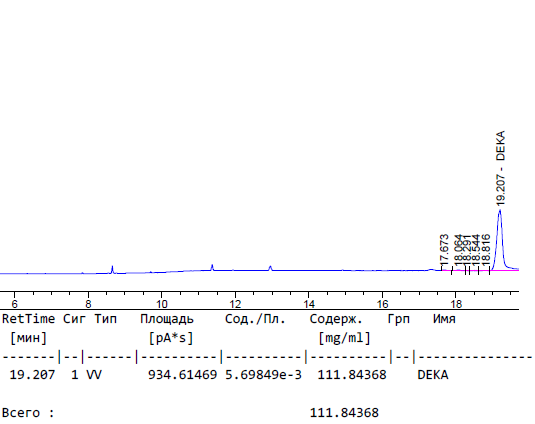Select the x-axis tick labeled 14
This screenshot has width=535, height=424.
(309, 304)
